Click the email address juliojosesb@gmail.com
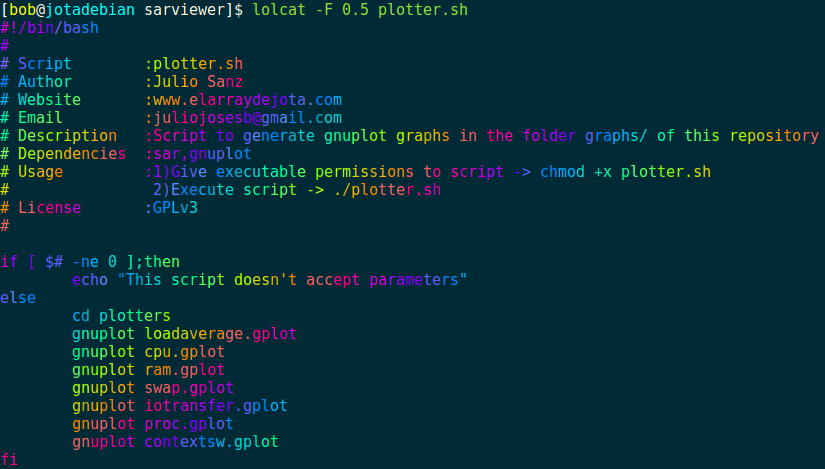825x469 pixels. (247, 118)
